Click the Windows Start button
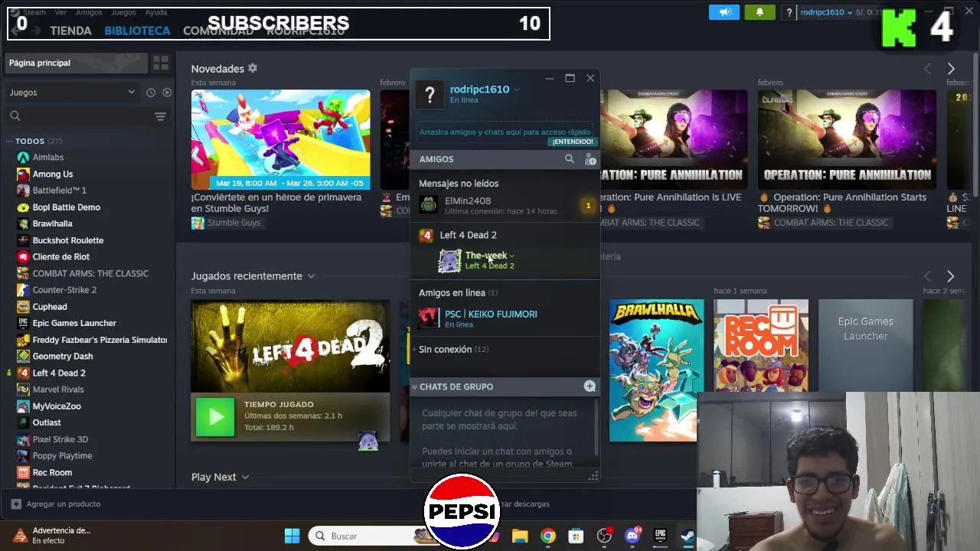Image resolution: width=980 pixels, height=551 pixels. click(x=292, y=536)
